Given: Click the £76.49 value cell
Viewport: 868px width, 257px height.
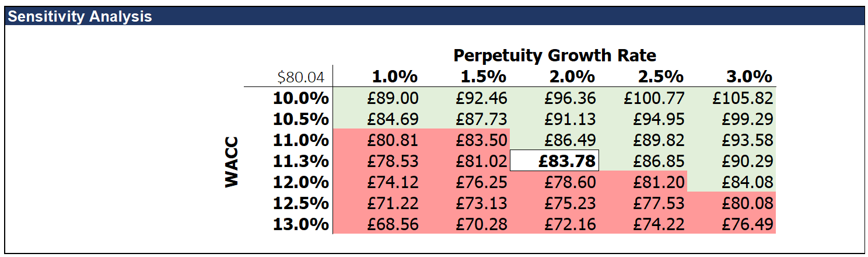Looking at the screenshot, I should tap(747, 224).
